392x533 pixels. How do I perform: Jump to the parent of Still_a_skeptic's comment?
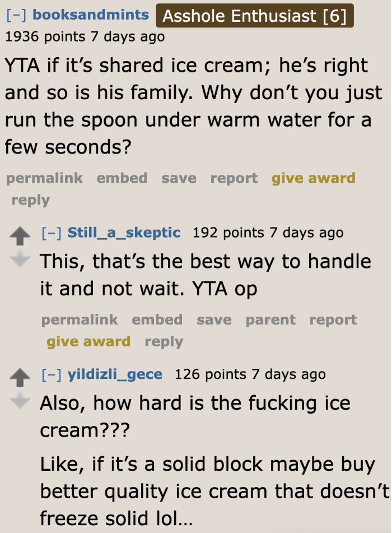pos(270,319)
